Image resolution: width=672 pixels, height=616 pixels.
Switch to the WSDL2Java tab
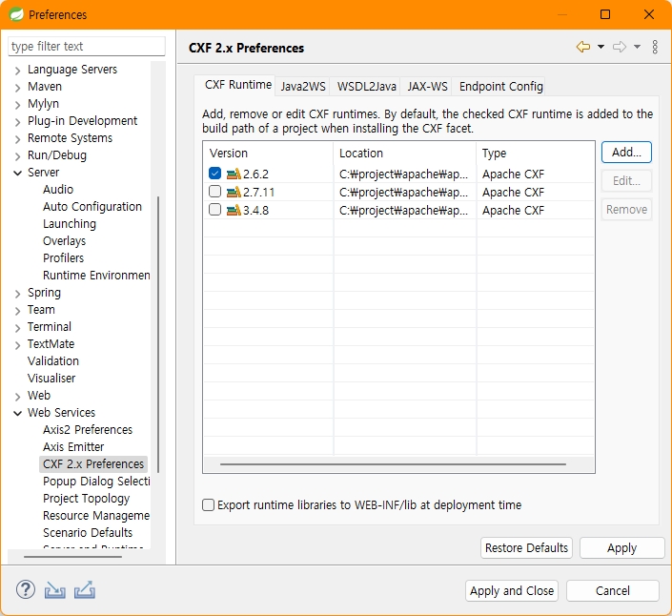coord(366,87)
